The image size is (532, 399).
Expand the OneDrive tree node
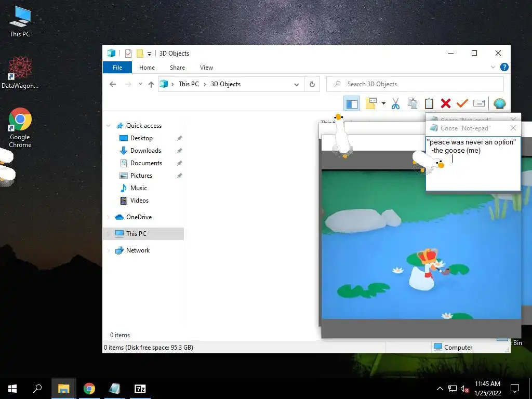pos(109,217)
